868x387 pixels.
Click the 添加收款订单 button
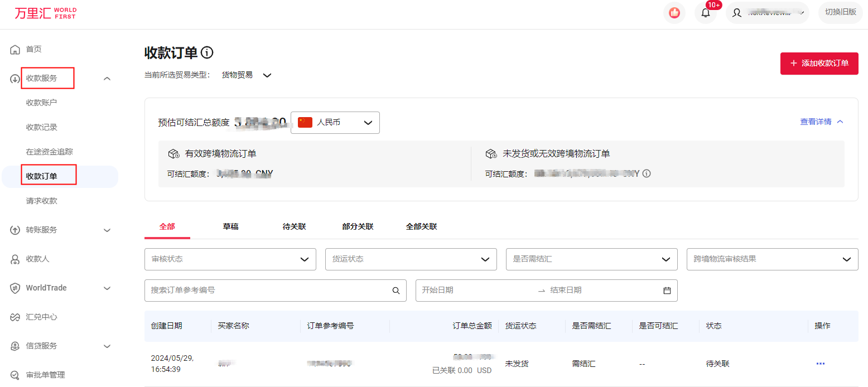[x=819, y=64]
